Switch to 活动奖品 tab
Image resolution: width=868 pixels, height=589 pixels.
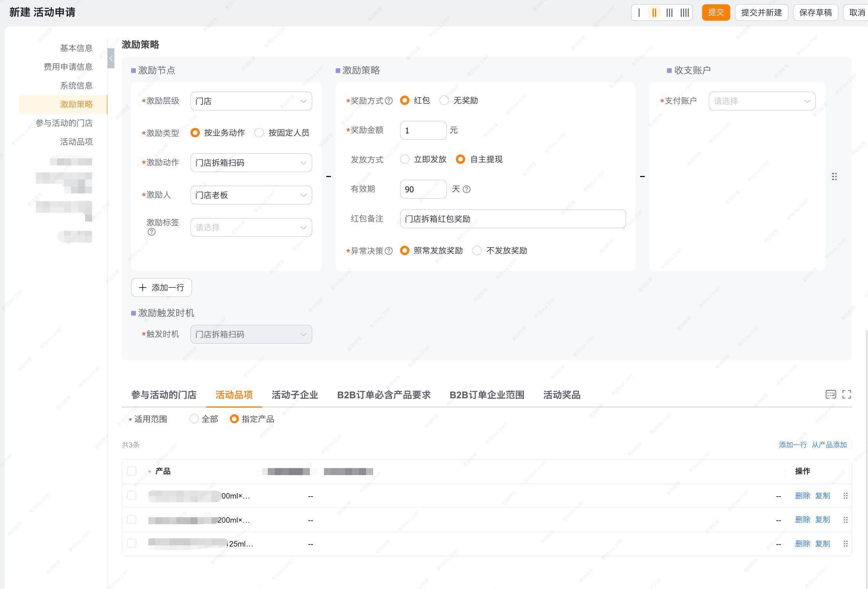(x=561, y=395)
